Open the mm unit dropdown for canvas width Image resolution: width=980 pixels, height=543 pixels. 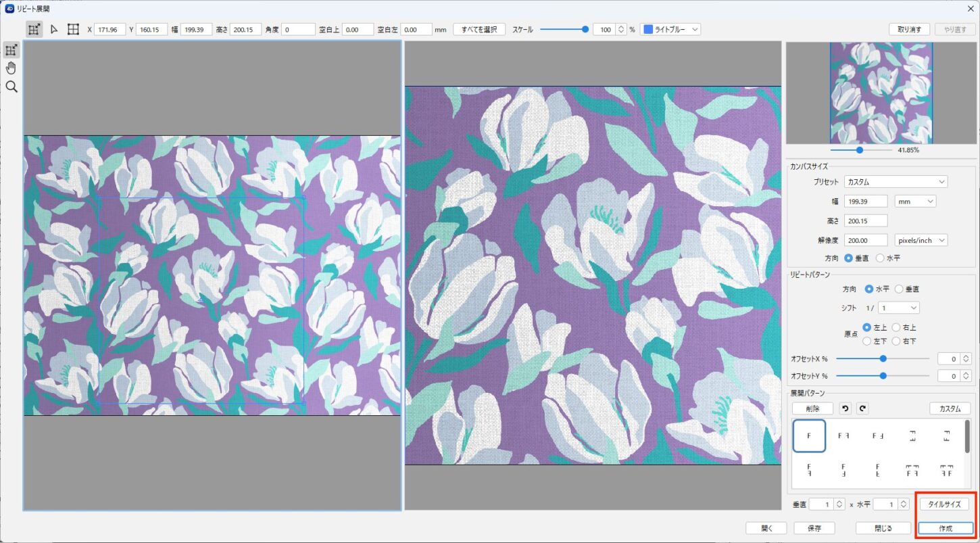coord(915,201)
